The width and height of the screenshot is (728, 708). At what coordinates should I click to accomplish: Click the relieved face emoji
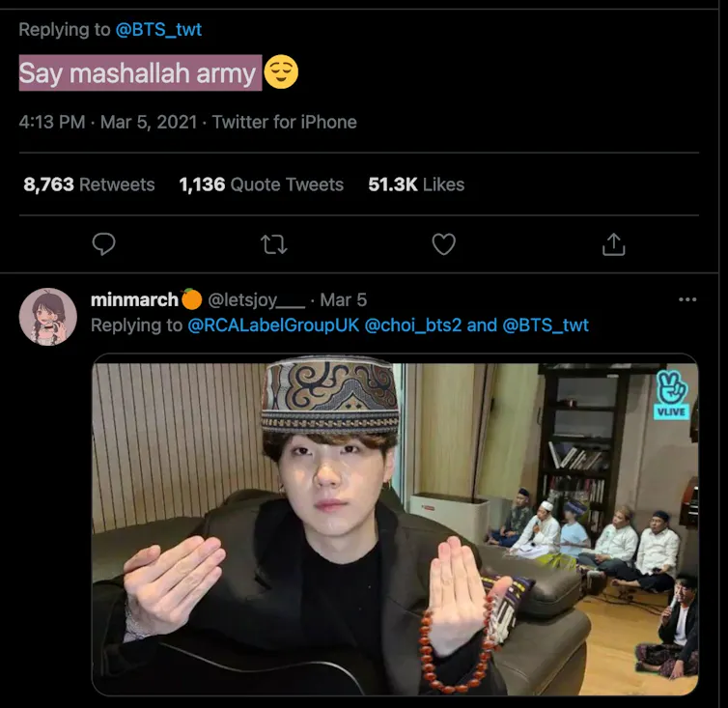click(281, 73)
